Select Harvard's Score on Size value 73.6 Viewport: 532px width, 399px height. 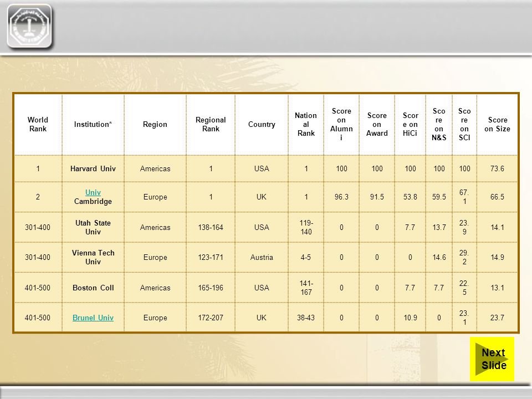pyautogui.click(x=498, y=168)
